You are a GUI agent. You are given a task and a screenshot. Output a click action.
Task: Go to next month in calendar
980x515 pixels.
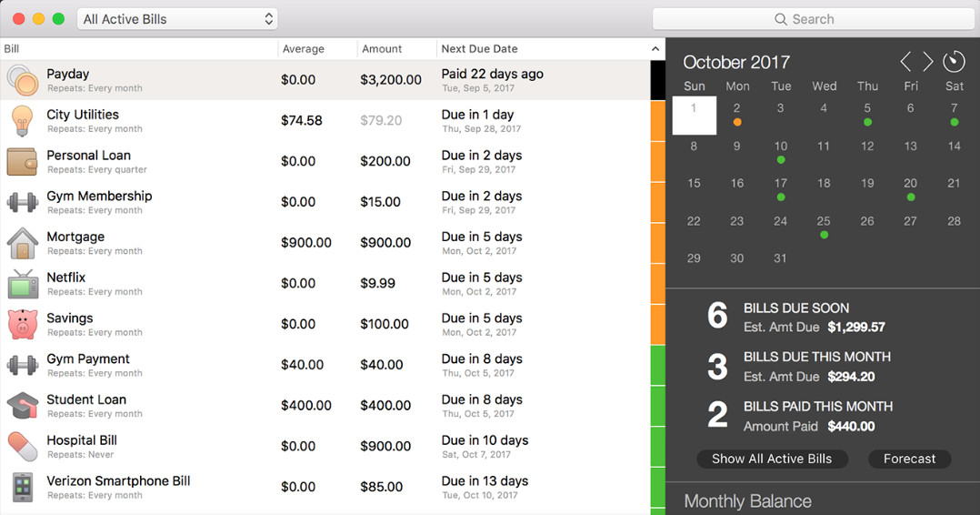pyautogui.click(x=928, y=61)
